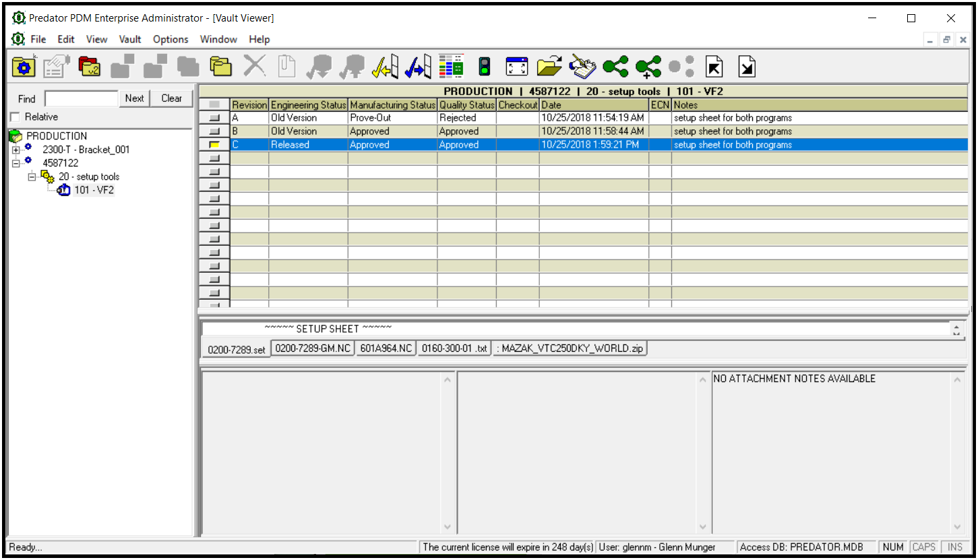
Task: Open the Window menu
Action: point(218,39)
